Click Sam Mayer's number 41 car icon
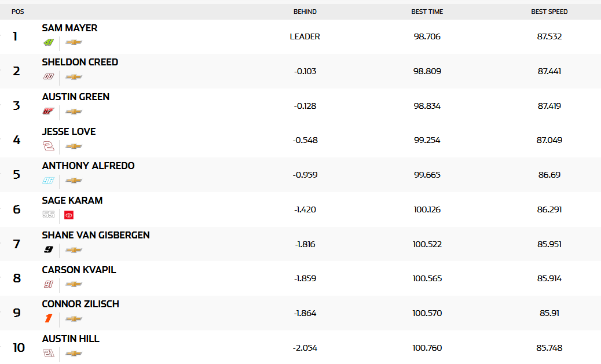The height and width of the screenshot is (364, 601). [x=49, y=42]
